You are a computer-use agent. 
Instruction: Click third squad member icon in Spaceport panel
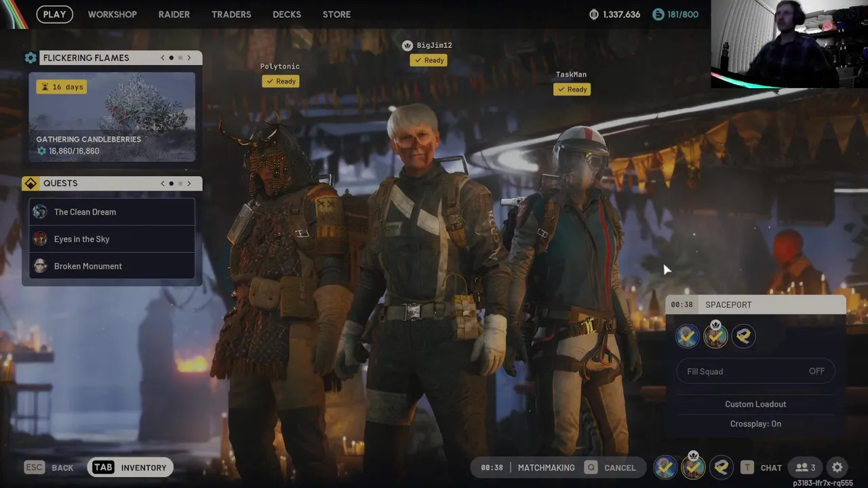[x=744, y=336]
